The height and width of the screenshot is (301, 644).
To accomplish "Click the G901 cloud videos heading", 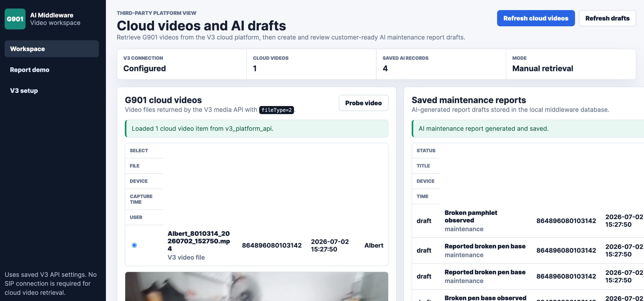I will coord(163,100).
